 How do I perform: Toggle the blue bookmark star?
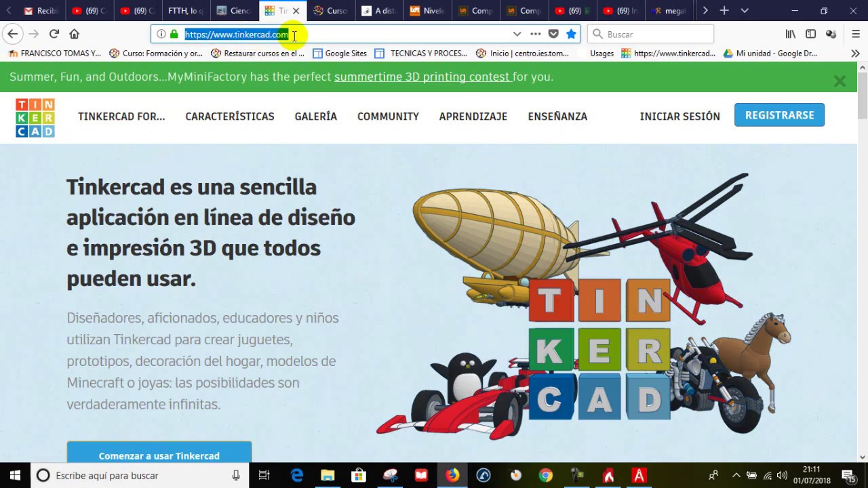[x=571, y=34]
